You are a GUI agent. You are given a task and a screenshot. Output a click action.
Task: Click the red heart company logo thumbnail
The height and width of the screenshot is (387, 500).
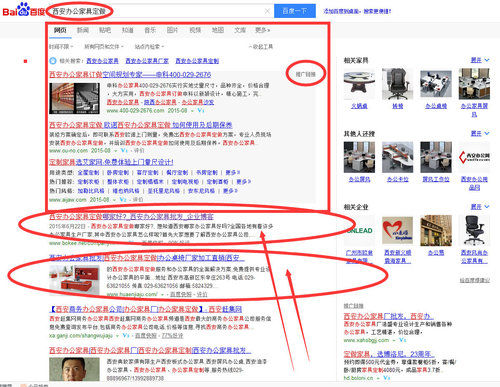pyautogui.click(x=397, y=230)
